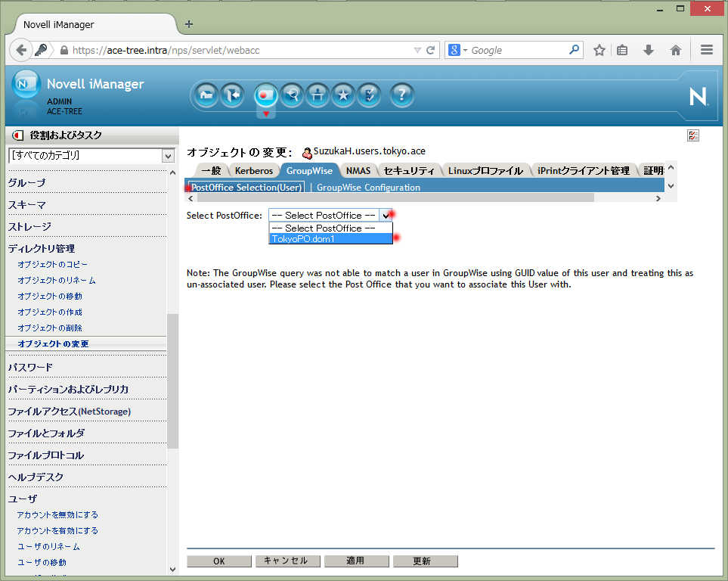Collapse the ディレクトリ管理 category
Image resolution: width=728 pixels, height=581 pixels.
[42, 248]
